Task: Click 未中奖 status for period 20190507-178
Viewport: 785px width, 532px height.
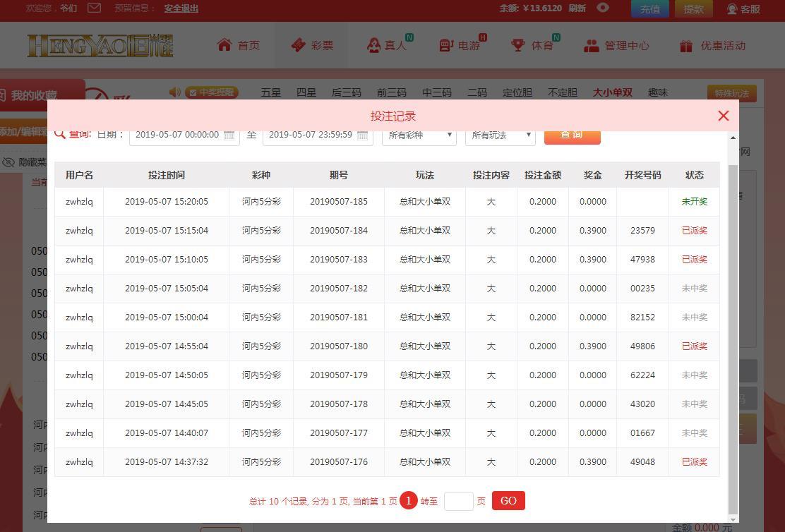Action: coord(695,404)
